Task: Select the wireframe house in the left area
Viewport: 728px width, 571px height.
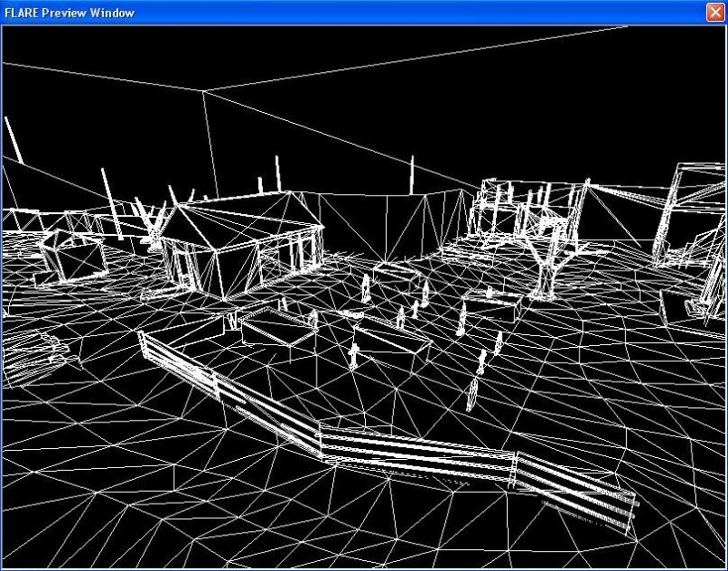Action: tap(246, 237)
